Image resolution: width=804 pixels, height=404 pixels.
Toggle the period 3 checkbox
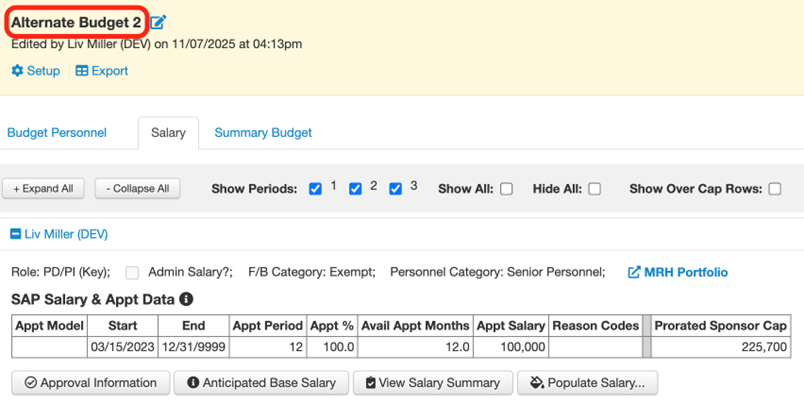(x=395, y=189)
